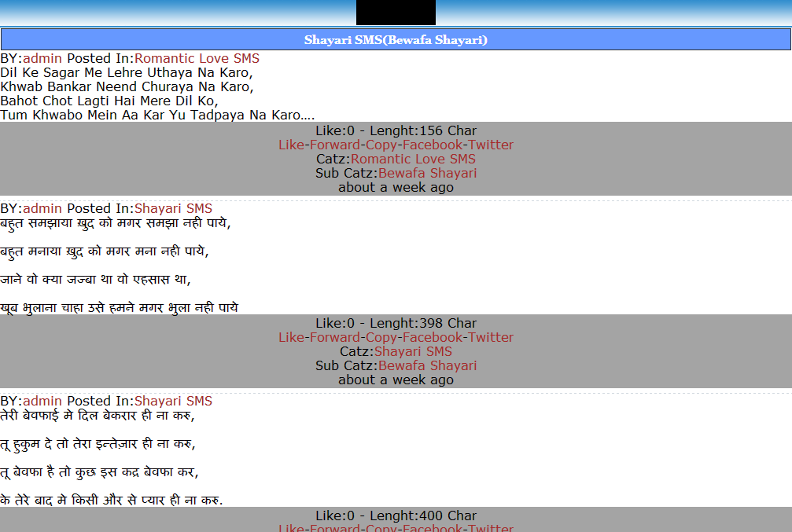Open Catz Shayari SMS under second post
This screenshot has width=792, height=532.
413,351
